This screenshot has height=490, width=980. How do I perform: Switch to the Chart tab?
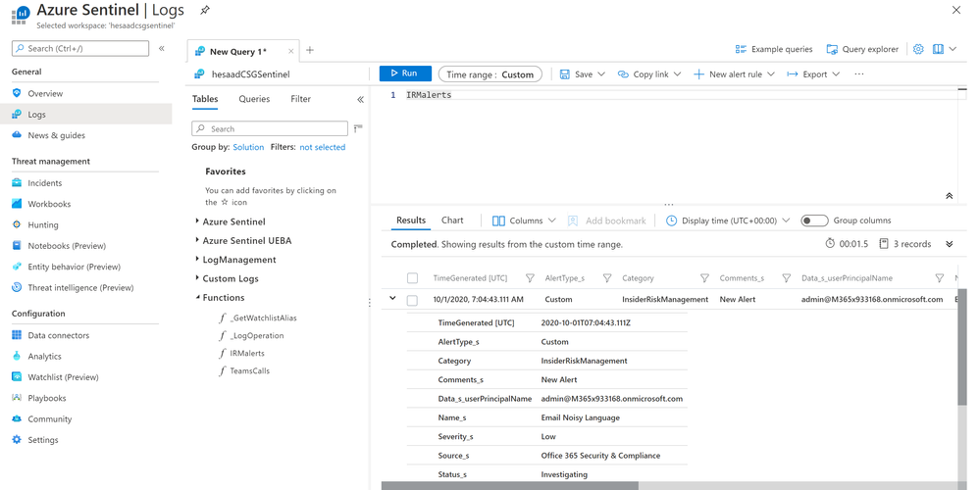(x=452, y=220)
